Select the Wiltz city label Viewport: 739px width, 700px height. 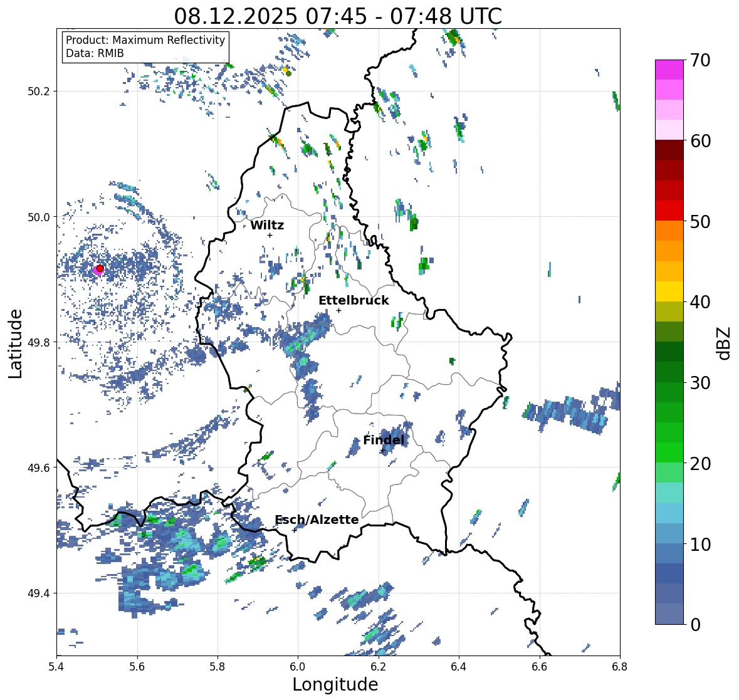(x=267, y=225)
